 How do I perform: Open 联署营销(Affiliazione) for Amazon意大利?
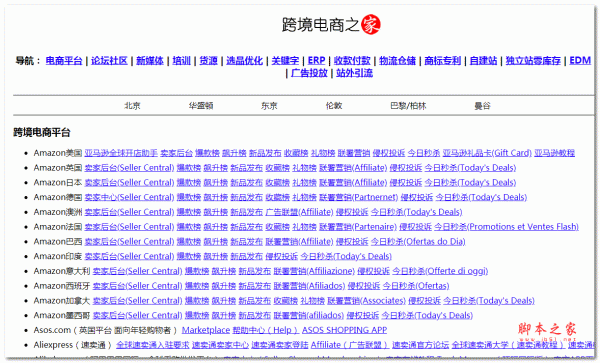tap(314, 271)
